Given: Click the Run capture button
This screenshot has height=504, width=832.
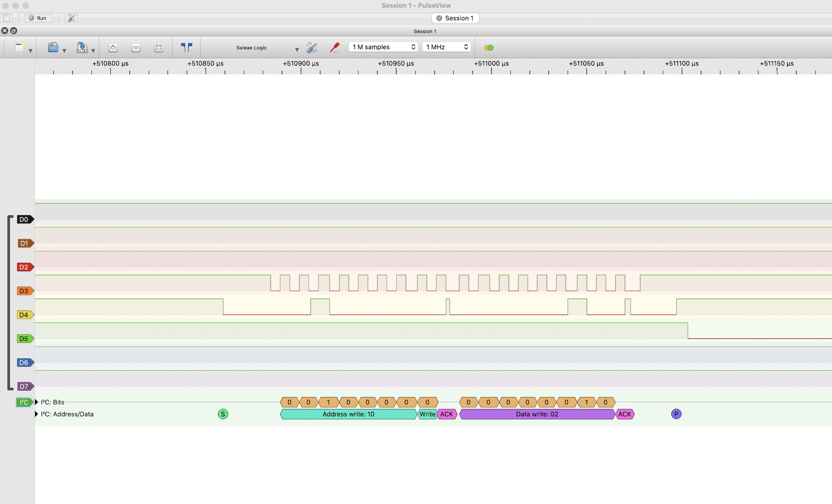Looking at the screenshot, I should (38, 18).
